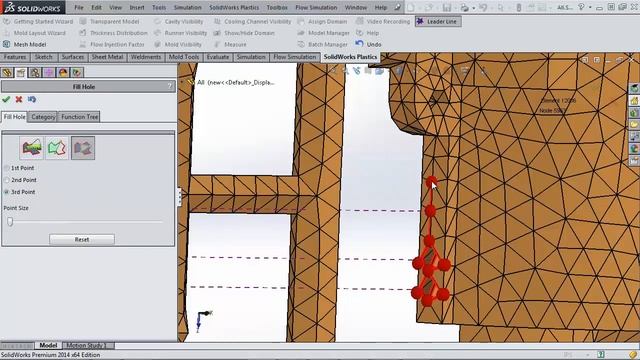The height and width of the screenshot is (360, 640).
Task: Accept Fill Hole with green checkmark
Action: (6, 99)
